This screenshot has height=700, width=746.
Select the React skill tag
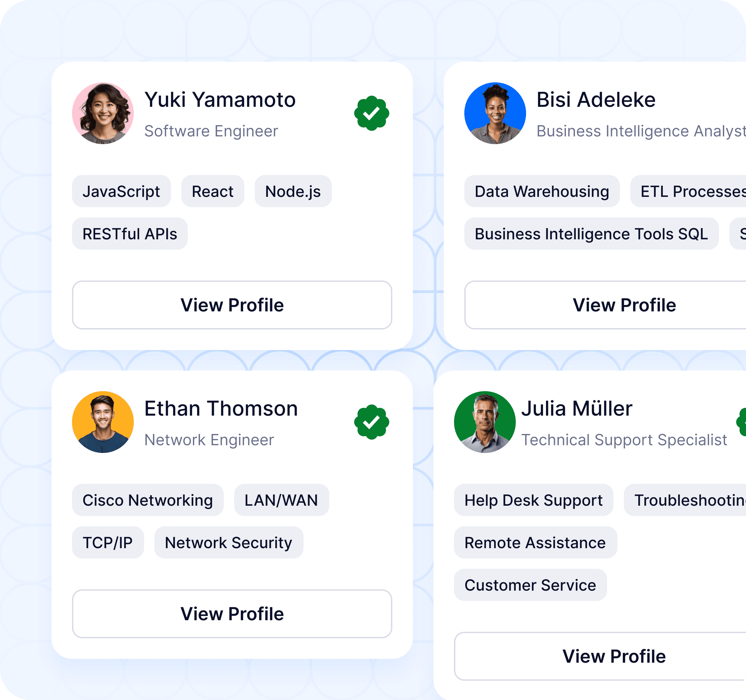[x=213, y=191]
